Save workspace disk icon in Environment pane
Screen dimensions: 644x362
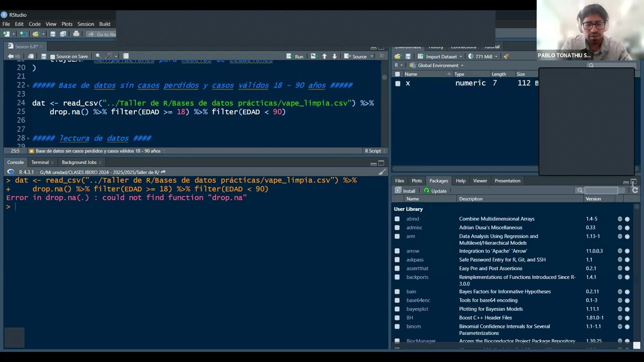408,56
